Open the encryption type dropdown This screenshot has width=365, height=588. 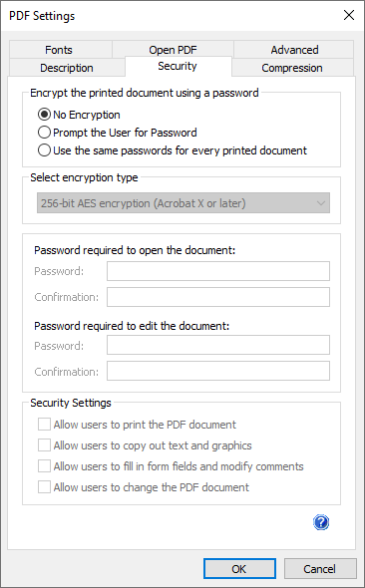click(x=183, y=203)
